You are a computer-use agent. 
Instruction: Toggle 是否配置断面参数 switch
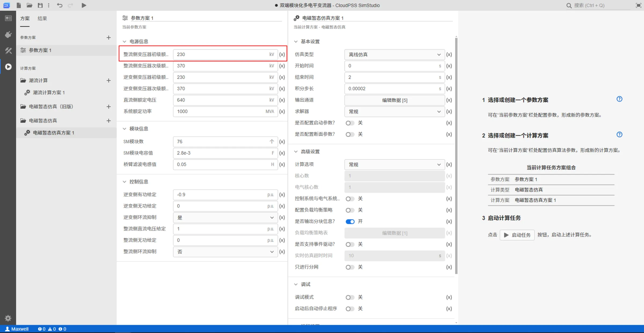(350, 134)
